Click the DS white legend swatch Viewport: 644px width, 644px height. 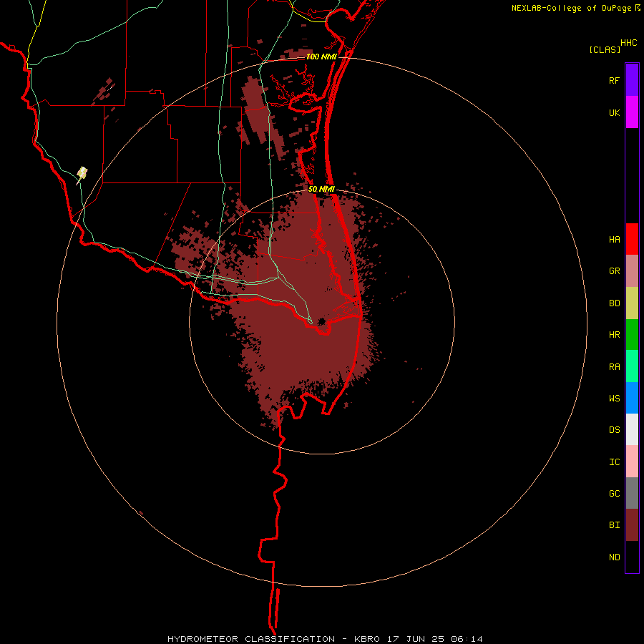click(632, 429)
